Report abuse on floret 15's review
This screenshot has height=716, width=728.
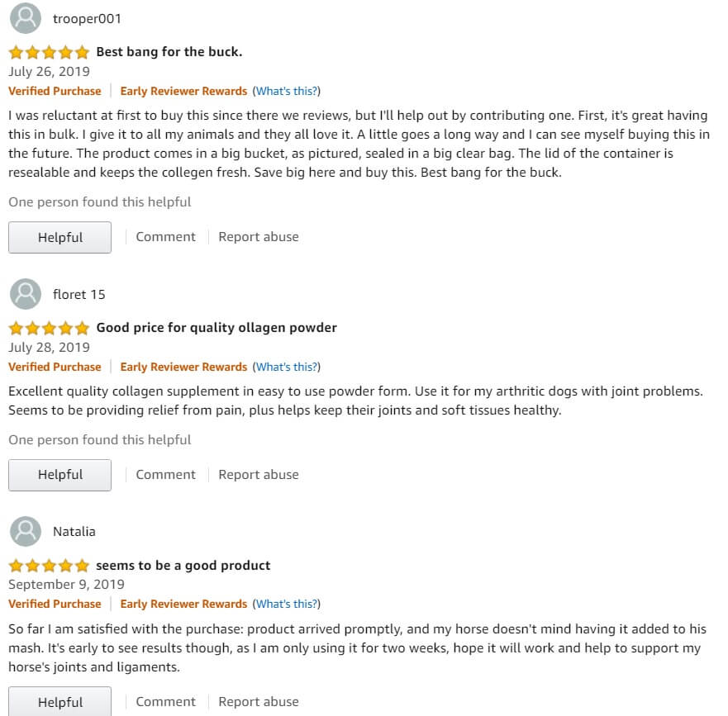(259, 475)
